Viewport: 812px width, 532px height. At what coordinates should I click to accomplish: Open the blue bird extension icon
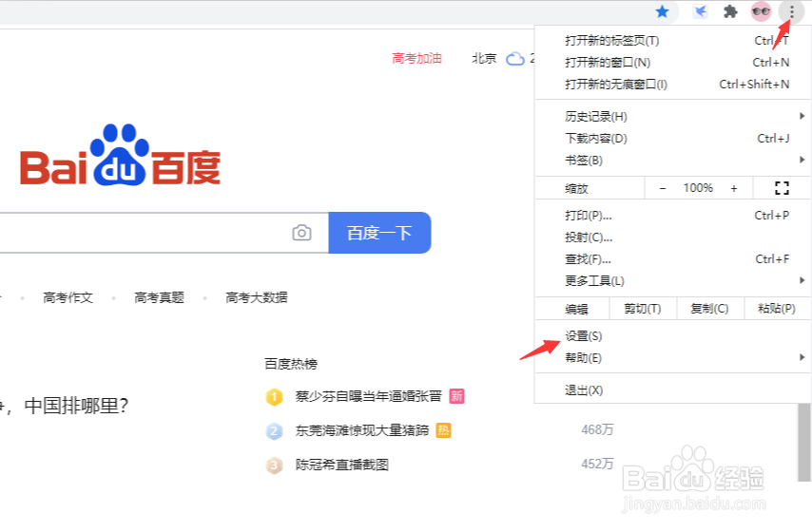(x=700, y=11)
